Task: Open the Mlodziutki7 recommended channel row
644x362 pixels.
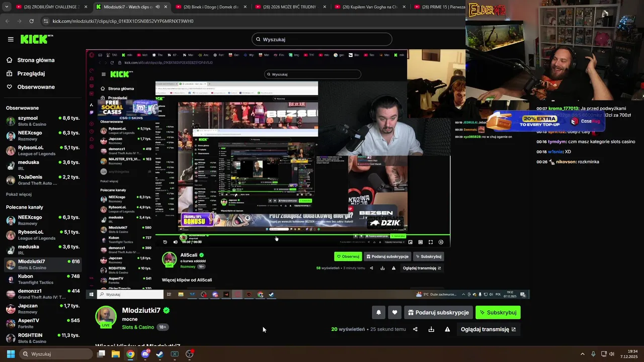Action: coord(43,264)
